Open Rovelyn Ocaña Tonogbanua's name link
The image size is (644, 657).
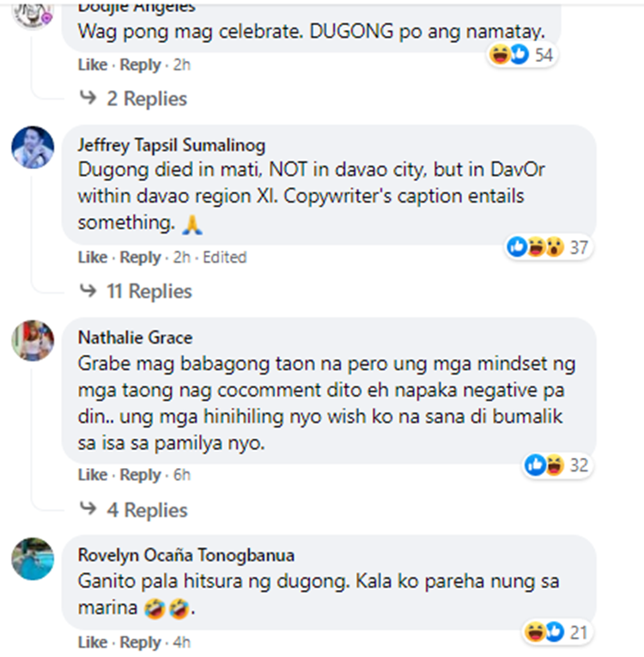pyautogui.click(x=186, y=555)
